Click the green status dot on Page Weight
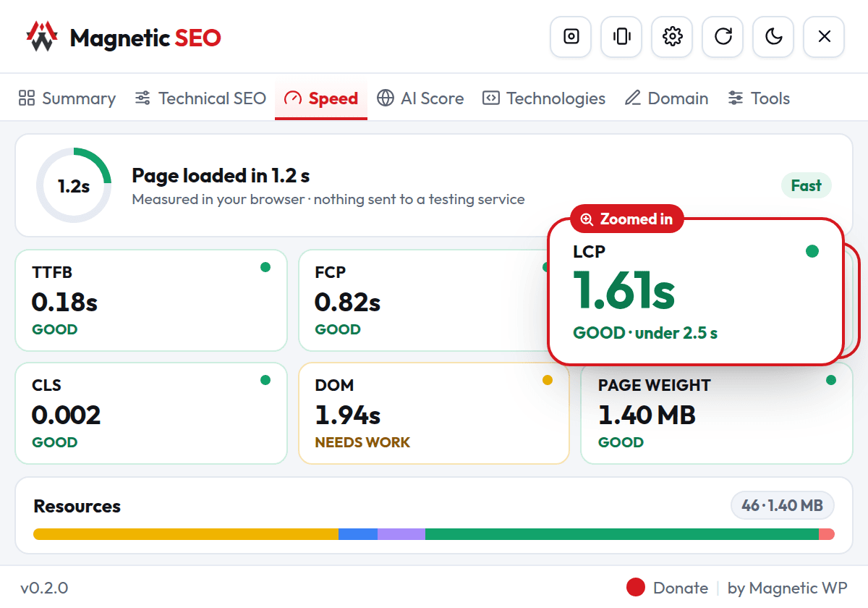Image resolution: width=868 pixels, height=608 pixels. [x=831, y=380]
